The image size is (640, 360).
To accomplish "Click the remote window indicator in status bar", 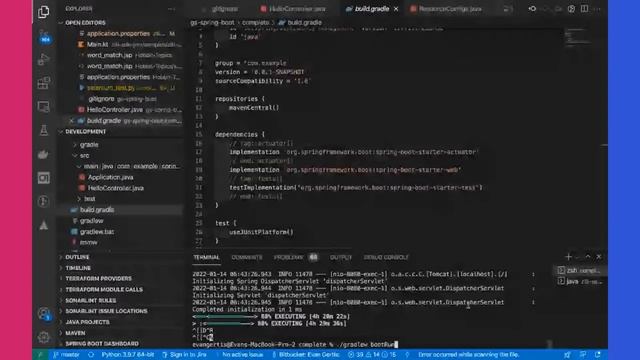I will tap(40, 355).
